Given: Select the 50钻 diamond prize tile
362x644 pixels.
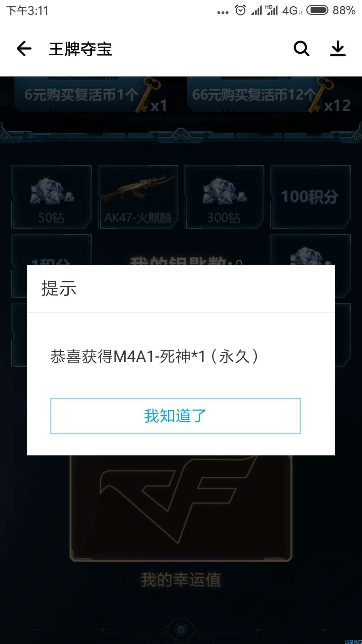Looking at the screenshot, I should tap(51, 197).
